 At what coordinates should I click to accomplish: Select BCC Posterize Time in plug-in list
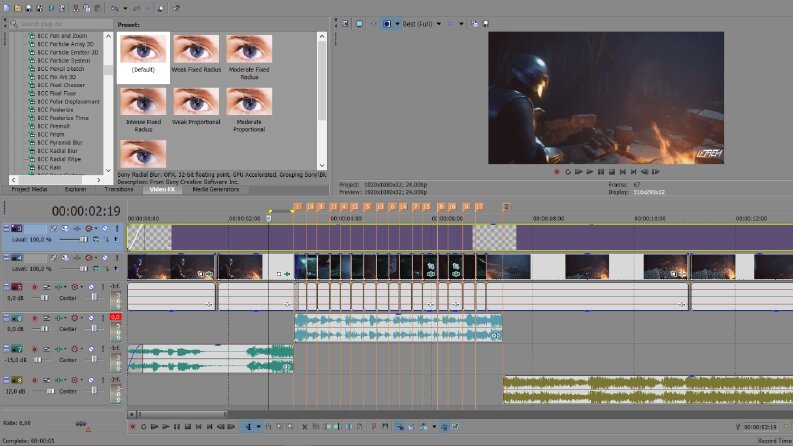click(x=63, y=118)
